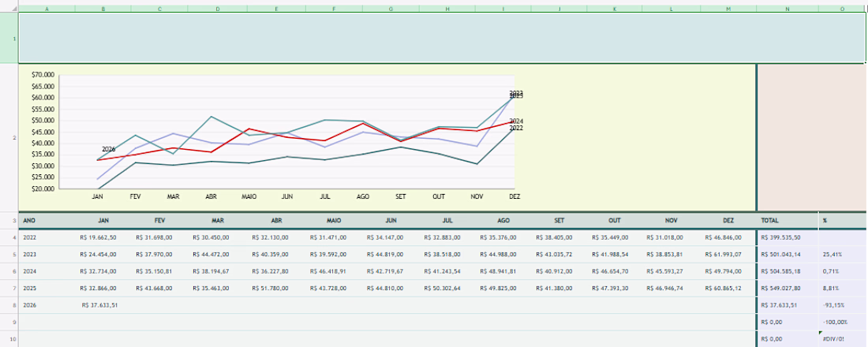The width and height of the screenshot is (868, 347).
Task: Select column header M
Action: (x=728, y=9)
